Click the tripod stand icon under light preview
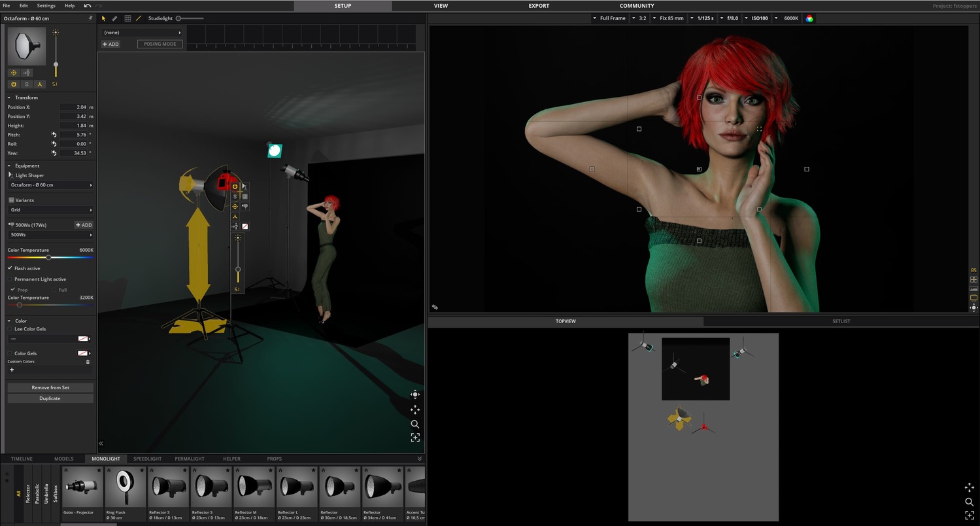Image resolution: width=980 pixels, height=526 pixels. click(x=39, y=84)
